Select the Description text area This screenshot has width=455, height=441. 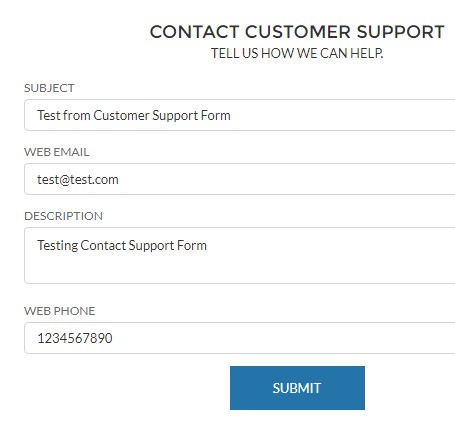[240, 255]
